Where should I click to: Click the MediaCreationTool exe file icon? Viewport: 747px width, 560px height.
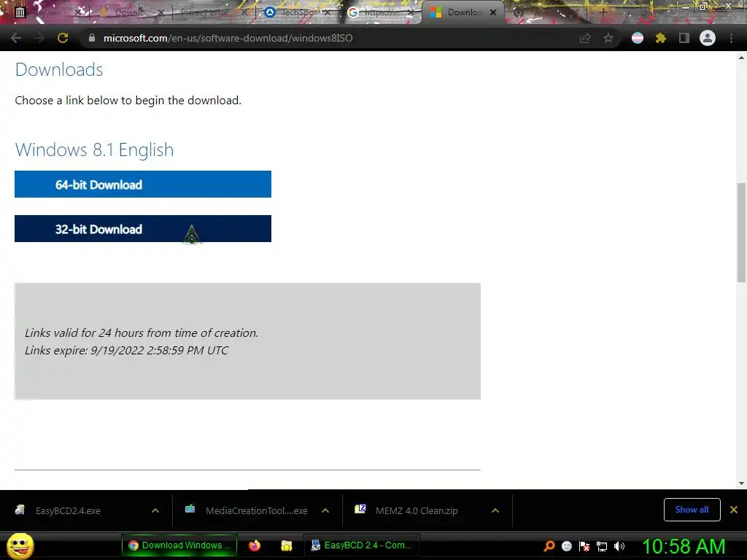coord(190,509)
